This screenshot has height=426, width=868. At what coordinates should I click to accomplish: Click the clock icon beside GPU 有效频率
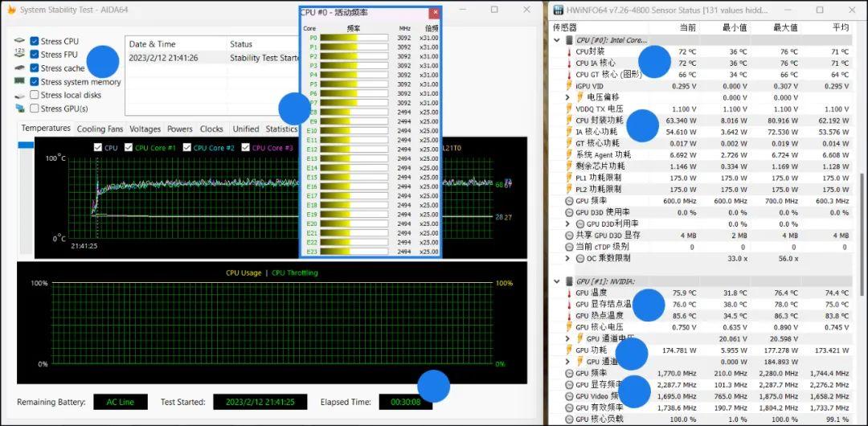pos(569,408)
